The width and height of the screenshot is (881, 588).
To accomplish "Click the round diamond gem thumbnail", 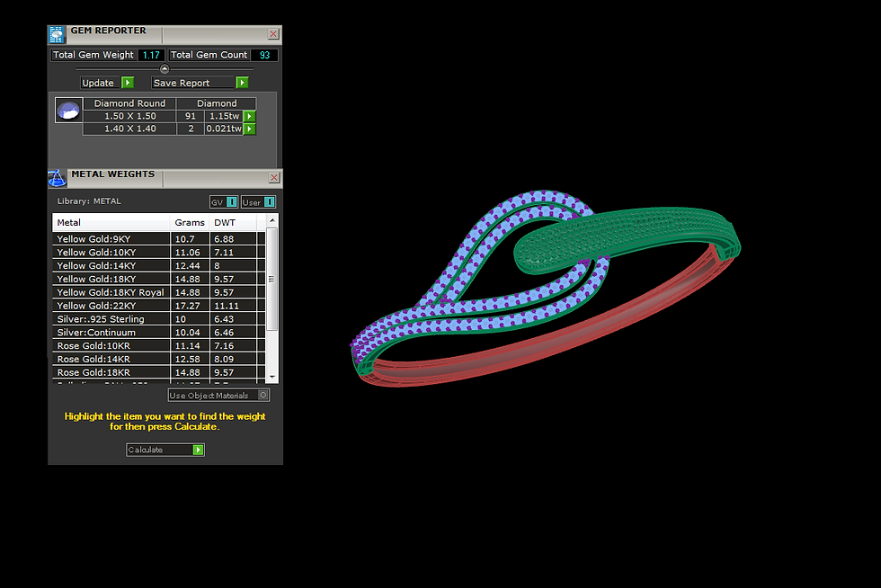I will coord(68,111).
